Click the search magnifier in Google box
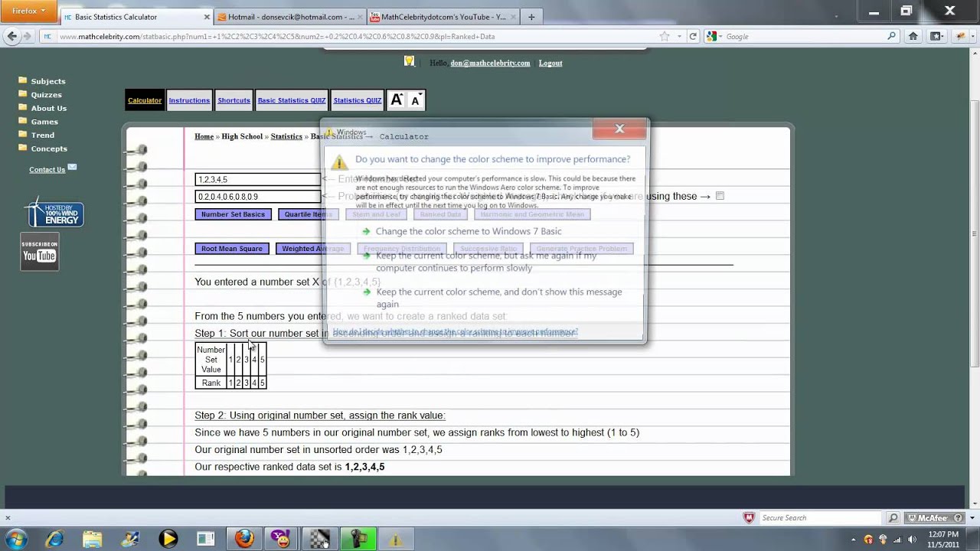 pyautogui.click(x=891, y=36)
